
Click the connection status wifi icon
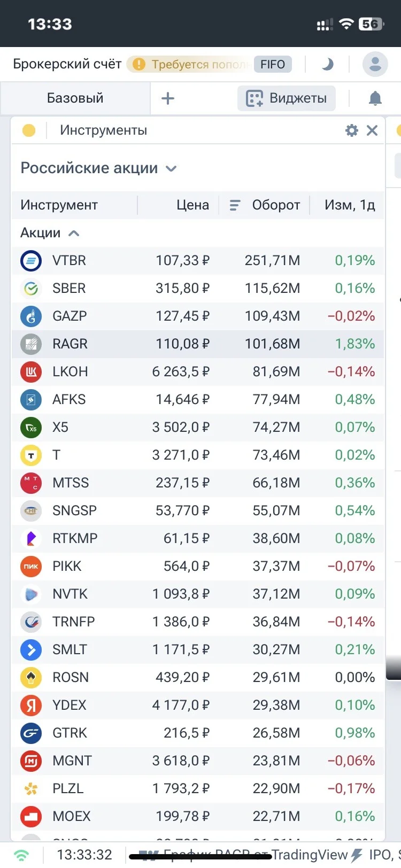click(21, 855)
